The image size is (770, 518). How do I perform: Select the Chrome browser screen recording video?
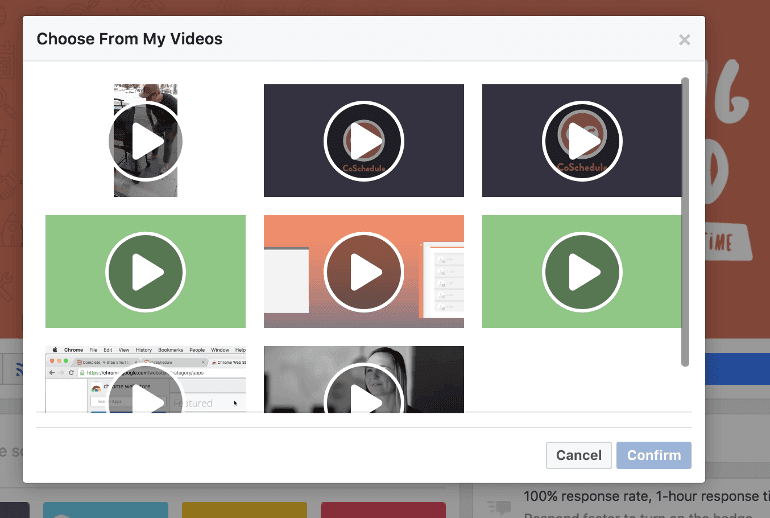pos(145,385)
